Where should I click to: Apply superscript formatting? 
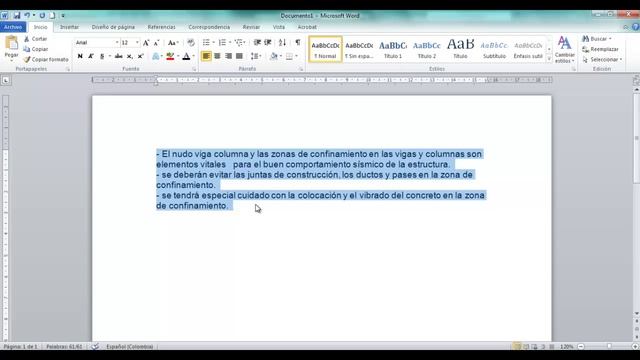point(140,56)
